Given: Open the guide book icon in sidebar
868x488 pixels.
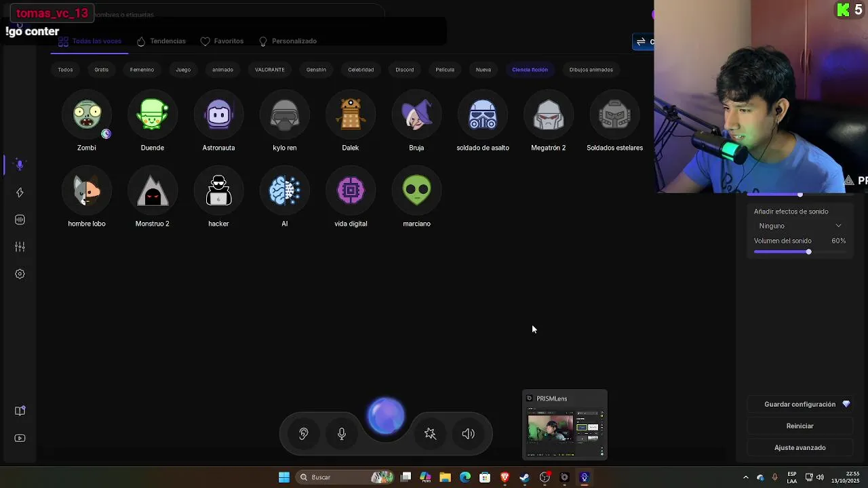Looking at the screenshot, I should 20,411.
